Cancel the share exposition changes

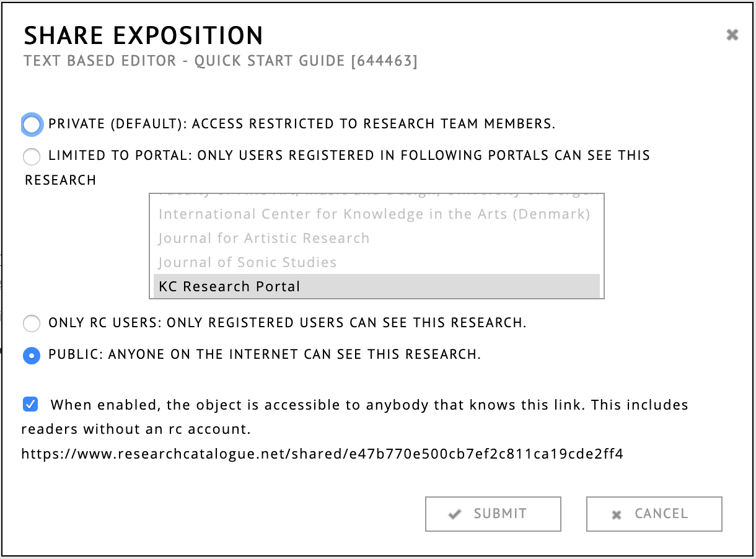click(x=654, y=514)
